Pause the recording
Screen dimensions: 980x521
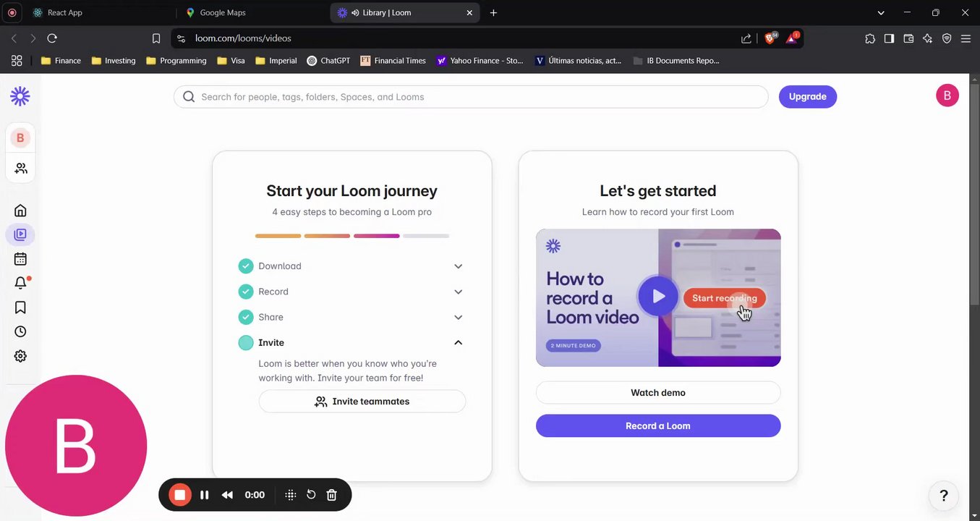tap(205, 495)
